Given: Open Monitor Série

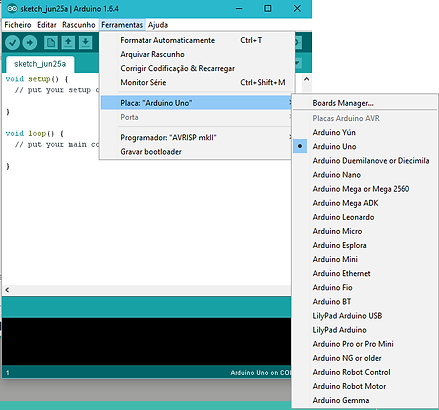Looking at the screenshot, I should tap(197, 82).
